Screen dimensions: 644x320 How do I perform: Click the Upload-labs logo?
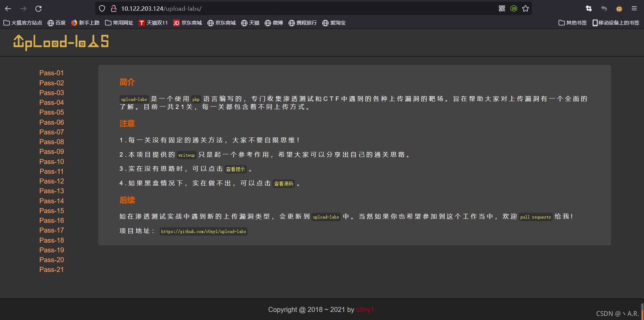61,42
